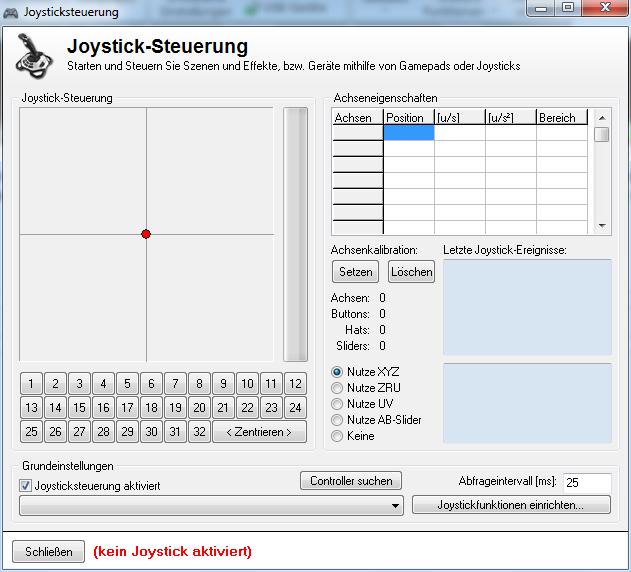Image resolution: width=631 pixels, height=572 pixels.
Task: Select the Nutze ZRU radio button
Action: pyautogui.click(x=337, y=388)
